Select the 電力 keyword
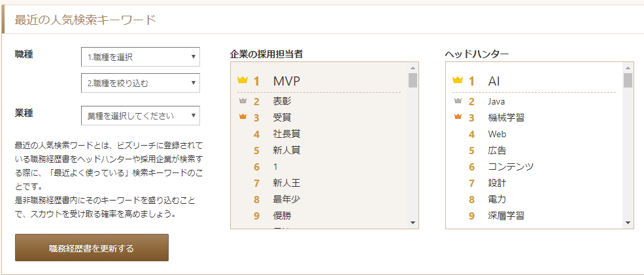 497,199
